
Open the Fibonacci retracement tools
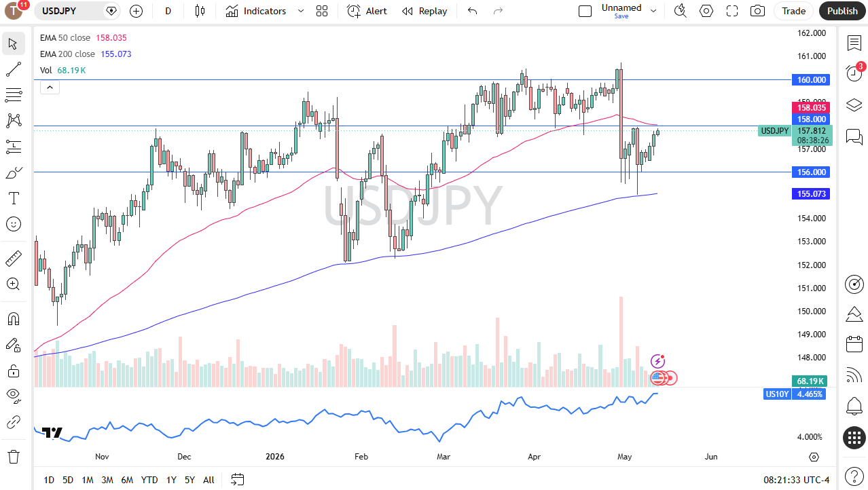pyautogui.click(x=14, y=94)
